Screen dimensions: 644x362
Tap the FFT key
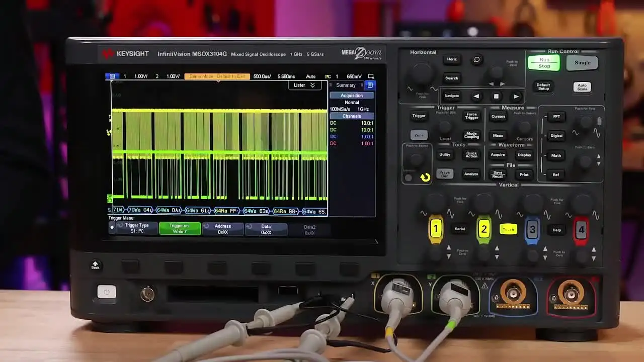pos(556,117)
